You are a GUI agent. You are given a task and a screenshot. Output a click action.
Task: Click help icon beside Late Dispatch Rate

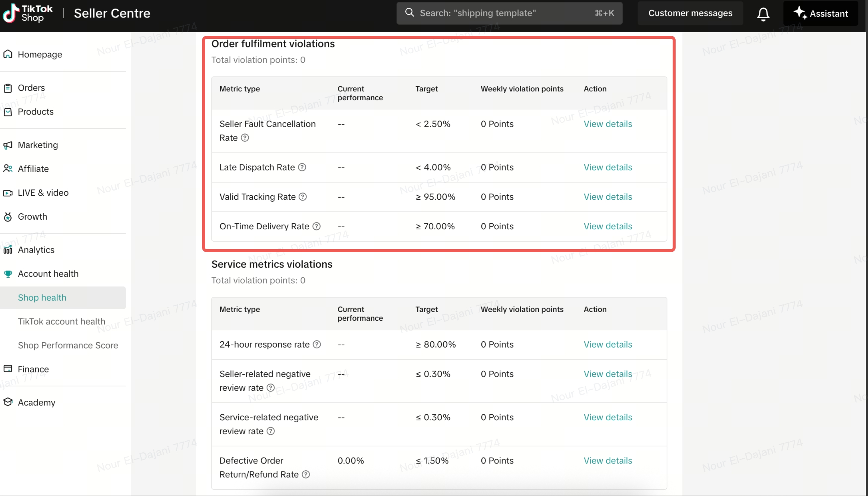(x=302, y=167)
